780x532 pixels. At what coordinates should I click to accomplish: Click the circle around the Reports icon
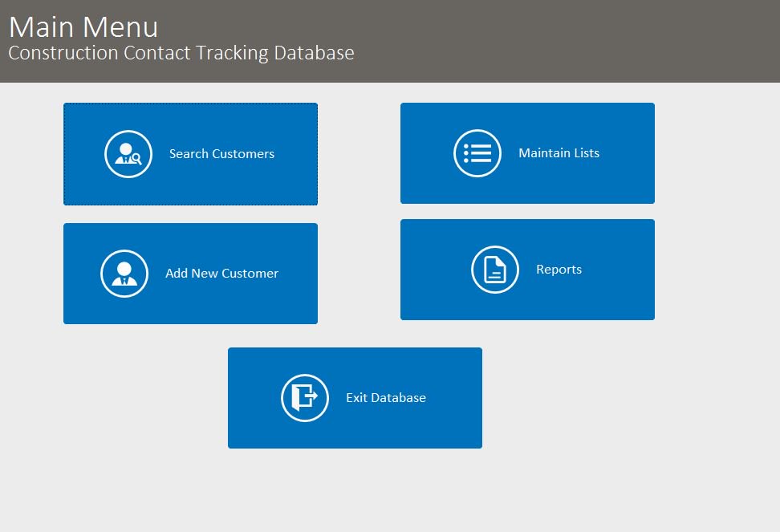pyautogui.click(x=495, y=269)
